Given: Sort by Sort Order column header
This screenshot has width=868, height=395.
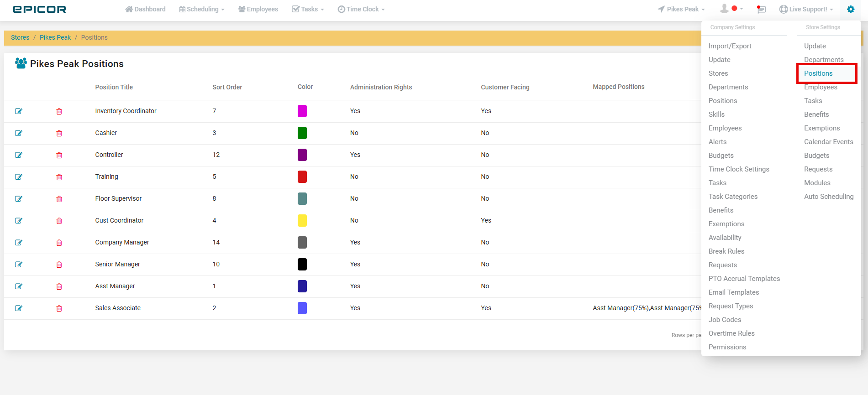Looking at the screenshot, I should (227, 87).
